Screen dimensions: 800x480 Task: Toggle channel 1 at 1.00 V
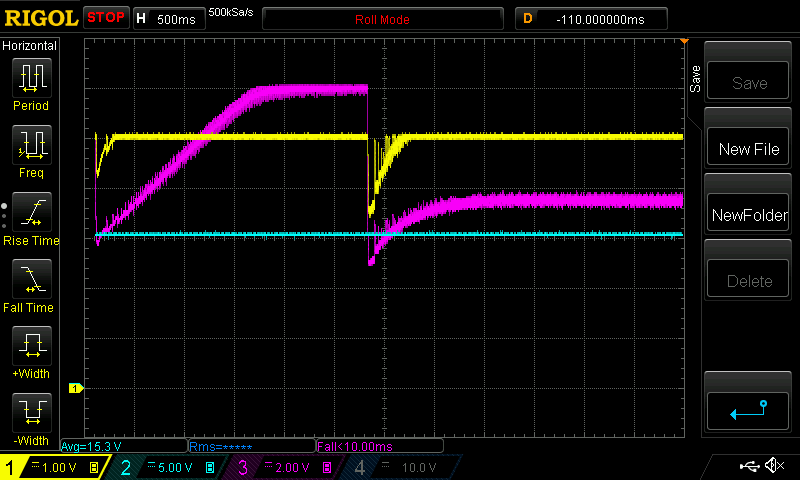pos(55,467)
